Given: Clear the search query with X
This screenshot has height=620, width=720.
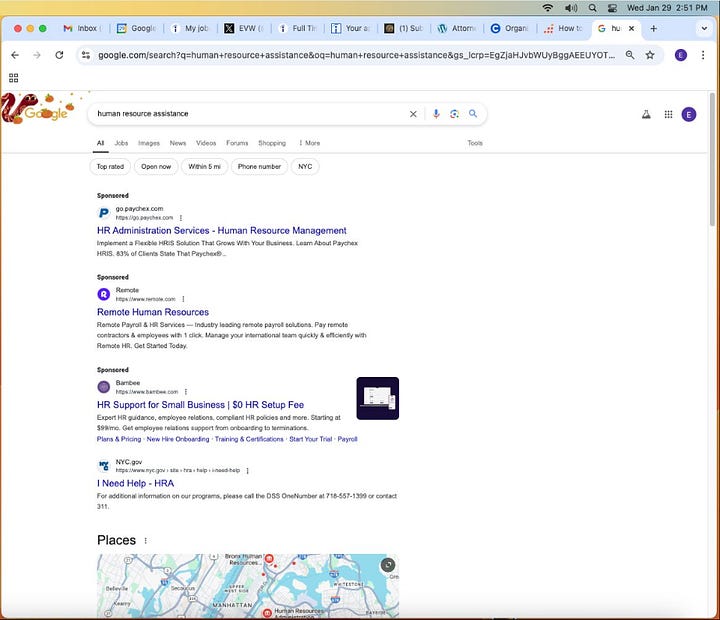Looking at the screenshot, I should [x=413, y=114].
